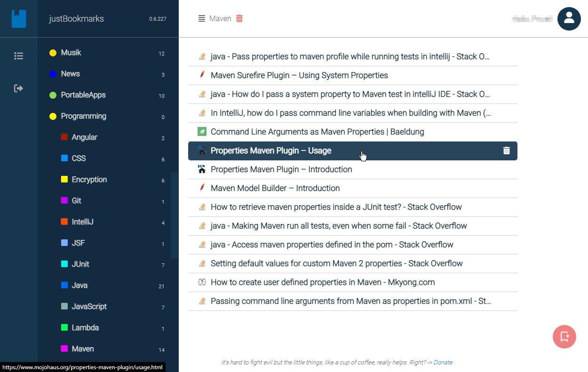Open the user profile avatar
The width and height of the screenshot is (588, 372).
point(569,19)
